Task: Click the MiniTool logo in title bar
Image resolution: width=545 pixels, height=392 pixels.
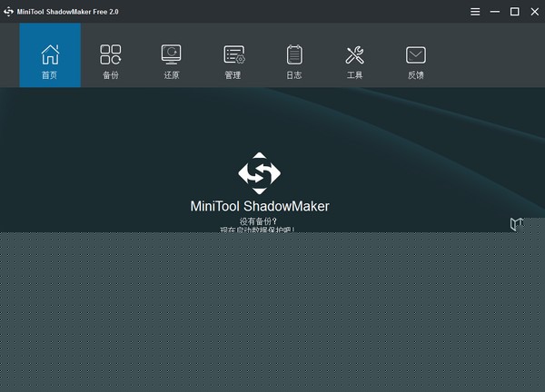Action: click(x=8, y=12)
